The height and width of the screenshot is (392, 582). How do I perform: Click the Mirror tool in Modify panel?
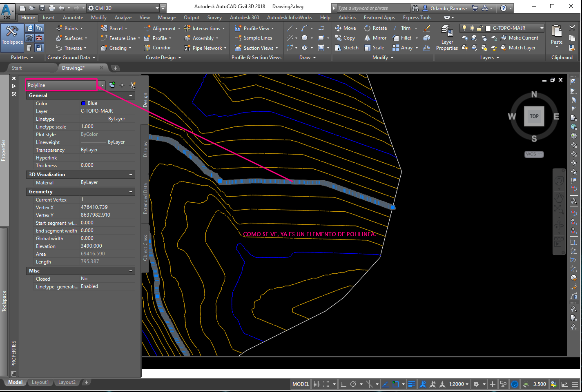click(375, 38)
